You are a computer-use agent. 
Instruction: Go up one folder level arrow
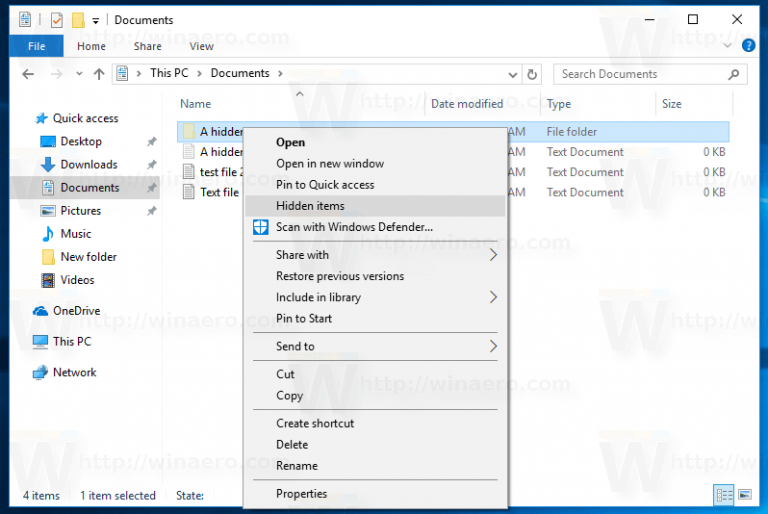click(x=99, y=74)
